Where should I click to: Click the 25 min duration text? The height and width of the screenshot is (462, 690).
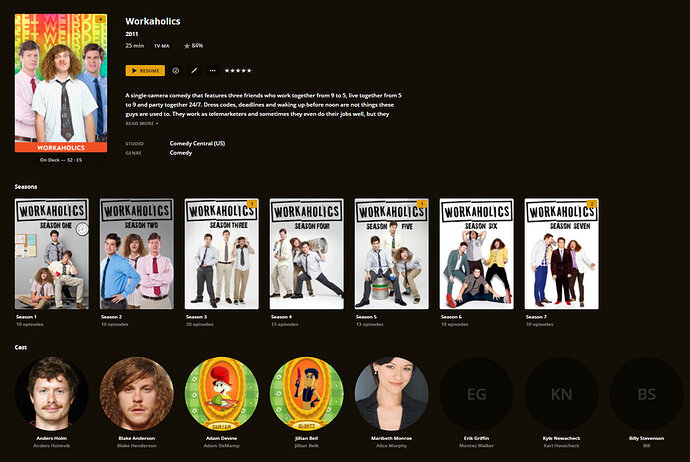click(134, 45)
